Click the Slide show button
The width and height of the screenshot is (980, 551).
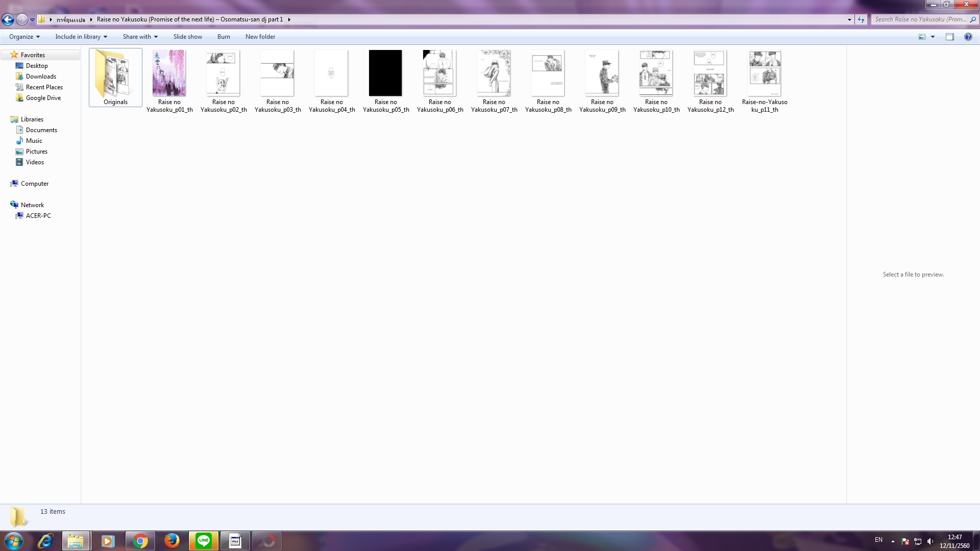(x=187, y=37)
